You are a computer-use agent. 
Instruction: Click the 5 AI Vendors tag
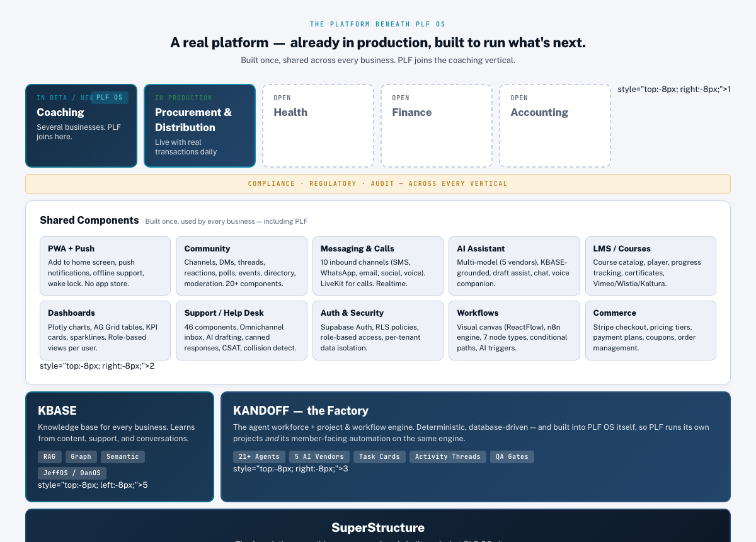pyautogui.click(x=319, y=456)
